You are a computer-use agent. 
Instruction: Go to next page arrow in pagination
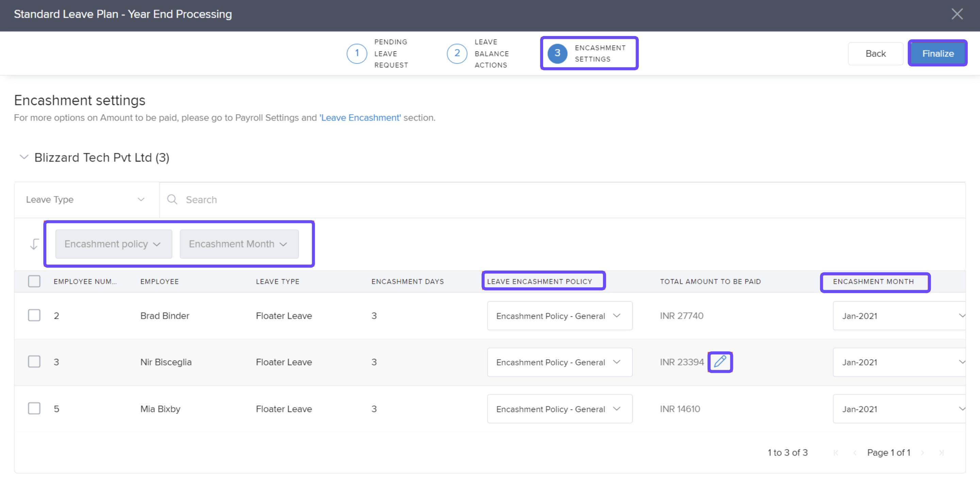922,452
